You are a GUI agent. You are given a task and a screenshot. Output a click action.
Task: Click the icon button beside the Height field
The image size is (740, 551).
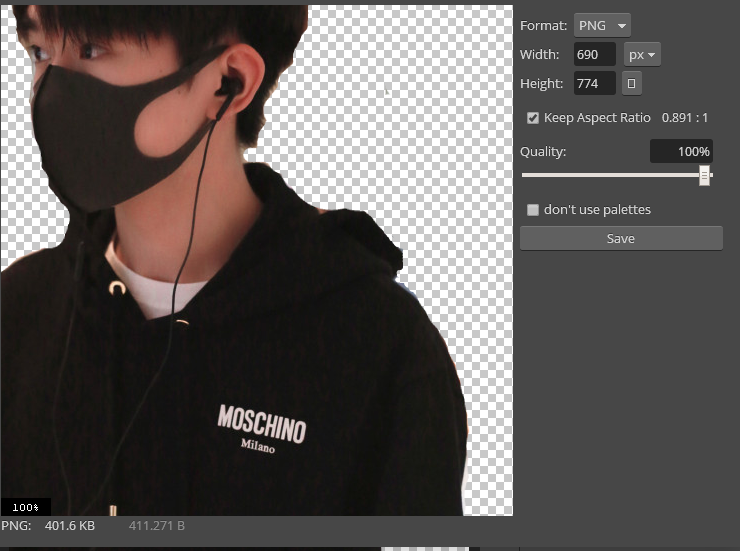click(631, 84)
